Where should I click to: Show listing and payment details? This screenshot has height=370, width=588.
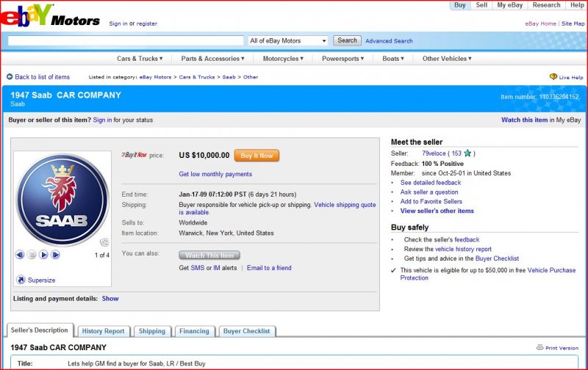(x=110, y=299)
